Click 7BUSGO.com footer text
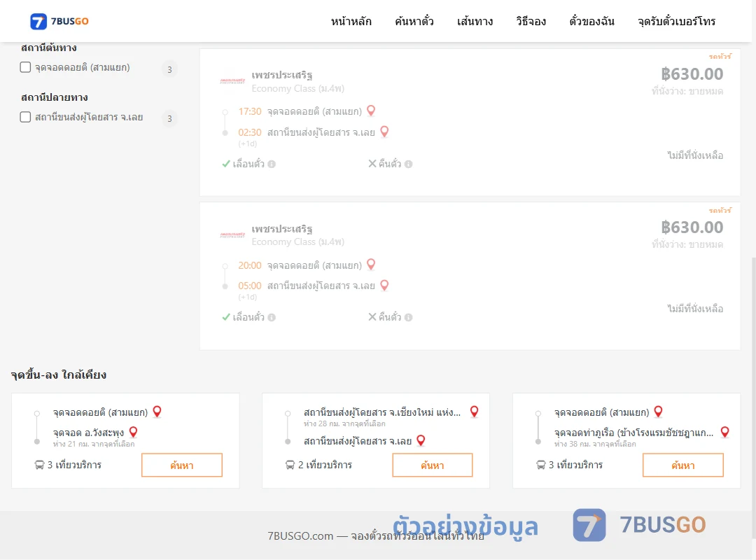This screenshot has width=756, height=560. tap(376, 536)
